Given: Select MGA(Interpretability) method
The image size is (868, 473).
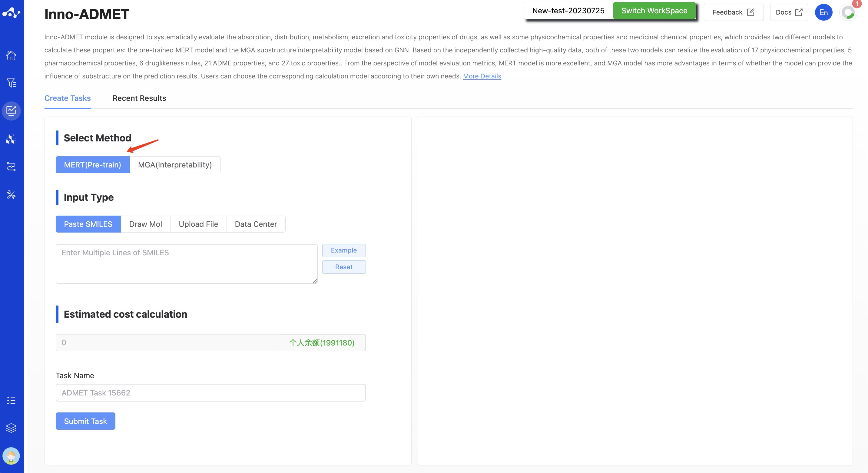Looking at the screenshot, I should click(x=175, y=165).
